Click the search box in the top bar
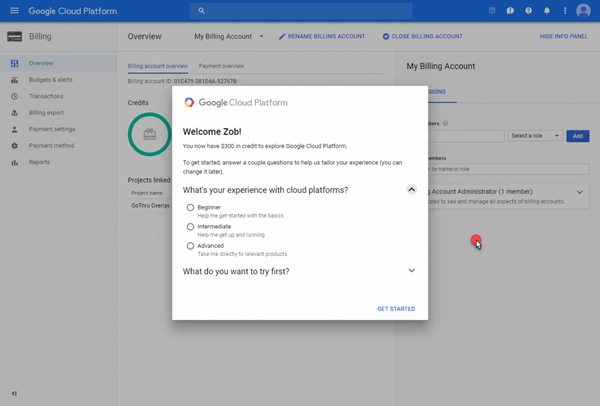Viewport: 600px width, 406px height. coord(300,10)
